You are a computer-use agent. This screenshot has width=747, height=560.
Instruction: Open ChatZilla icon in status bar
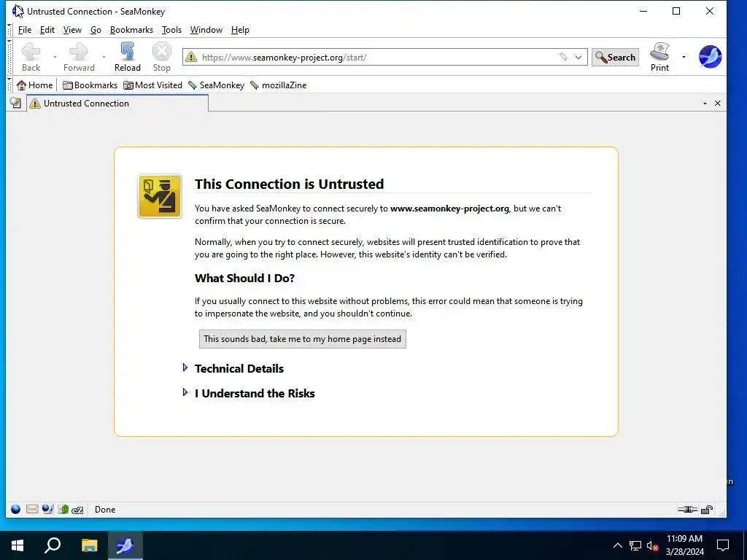coord(77,510)
